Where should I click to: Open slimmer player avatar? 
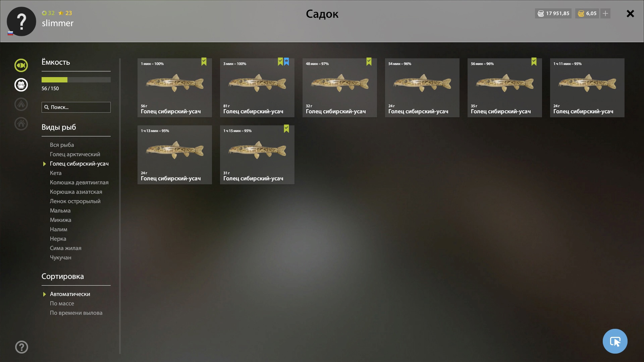pos(21,21)
